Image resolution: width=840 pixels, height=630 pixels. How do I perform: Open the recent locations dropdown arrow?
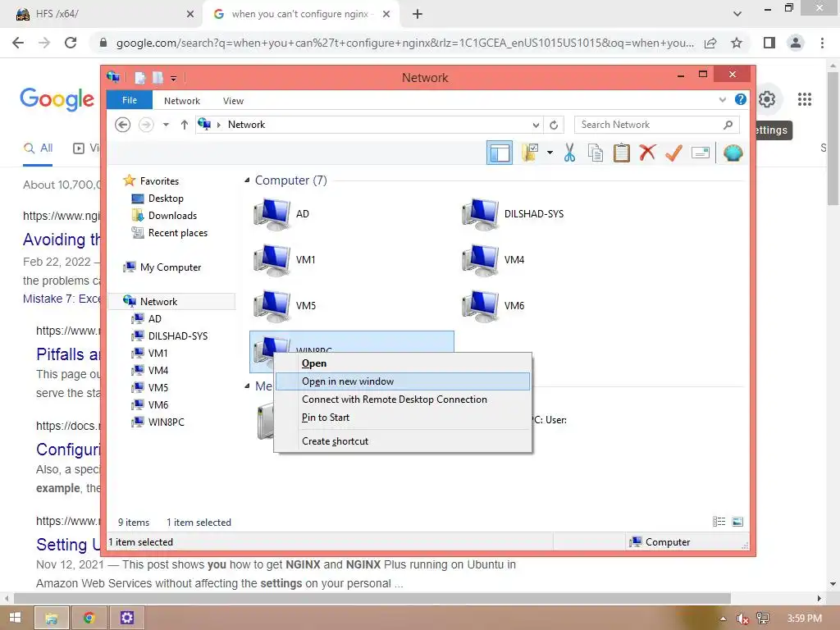click(x=166, y=125)
